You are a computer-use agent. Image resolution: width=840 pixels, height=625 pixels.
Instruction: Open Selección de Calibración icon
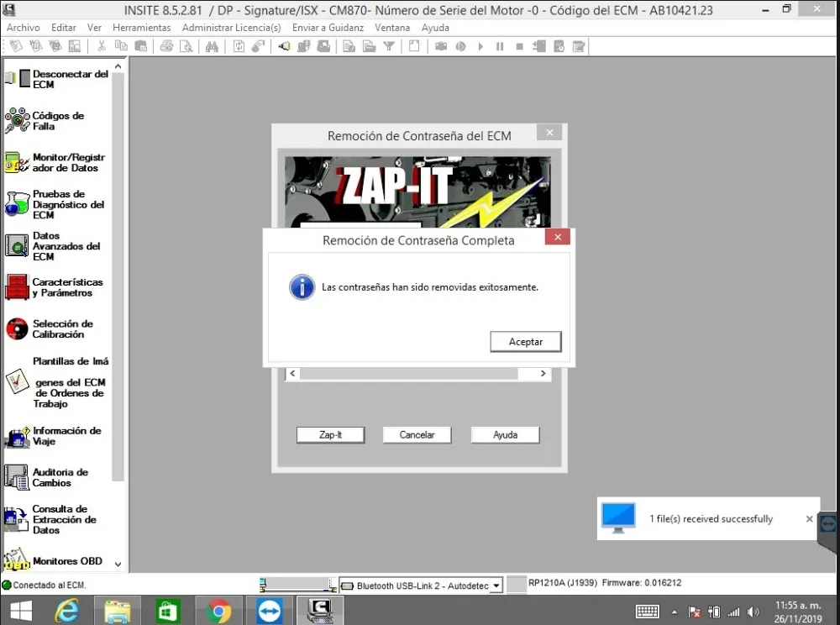pyautogui.click(x=17, y=328)
